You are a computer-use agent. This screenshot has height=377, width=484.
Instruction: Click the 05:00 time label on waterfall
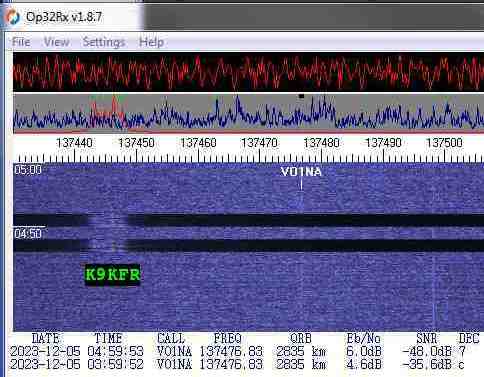(x=28, y=170)
